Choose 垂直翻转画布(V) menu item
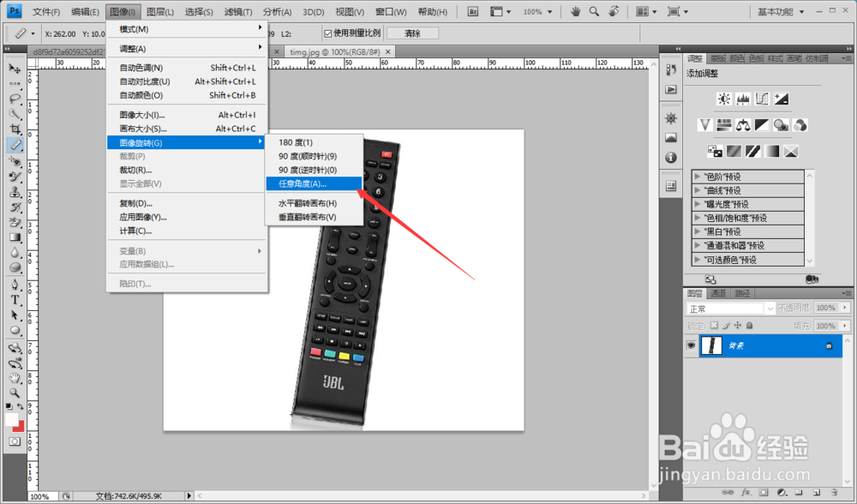857x504 pixels. click(314, 217)
